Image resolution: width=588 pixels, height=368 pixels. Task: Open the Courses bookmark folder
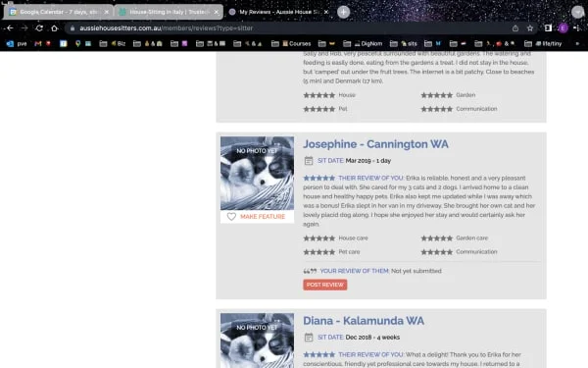(291, 43)
